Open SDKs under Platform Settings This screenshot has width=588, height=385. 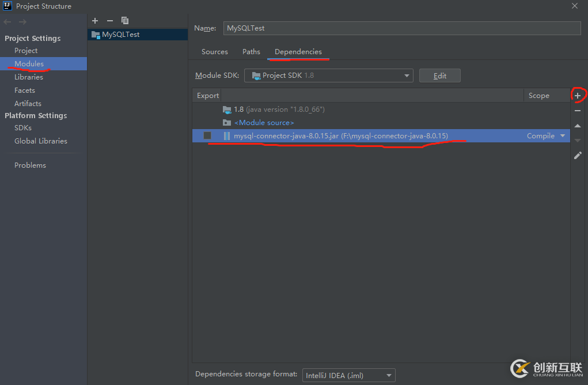(x=23, y=128)
